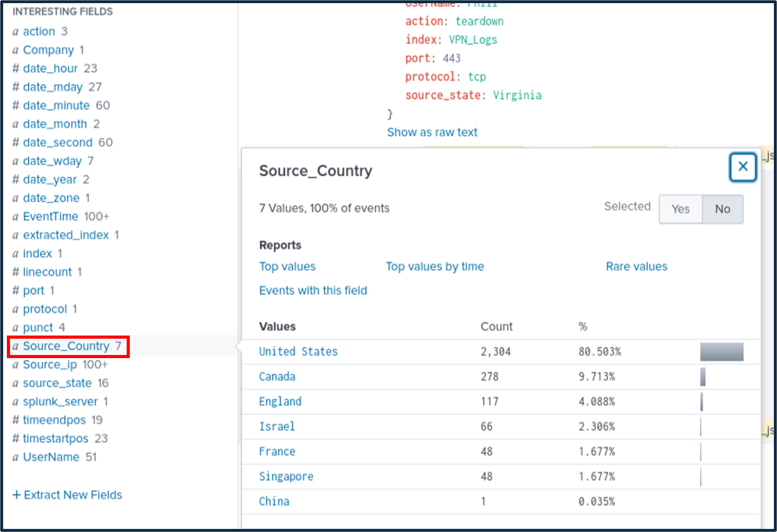
Task: Select the action field in sidebar
Action: (39, 31)
